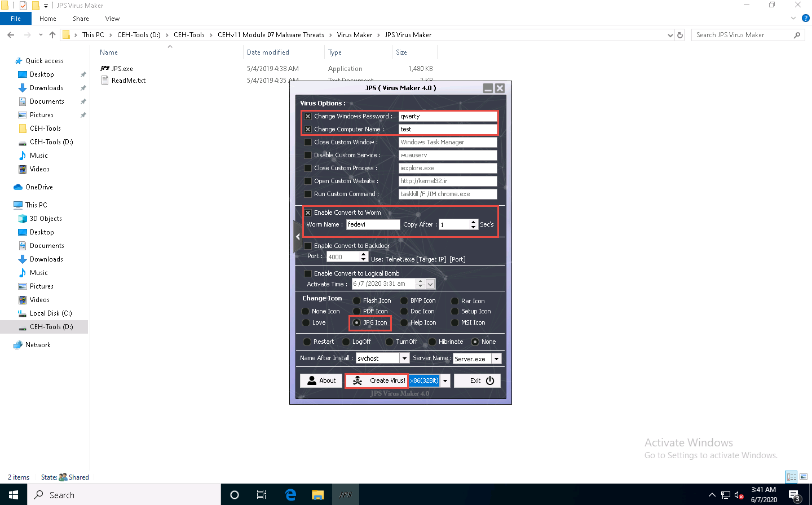Expand the Explorer ribbon chevron
Screen dimensions: 812x505
(794, 18)
